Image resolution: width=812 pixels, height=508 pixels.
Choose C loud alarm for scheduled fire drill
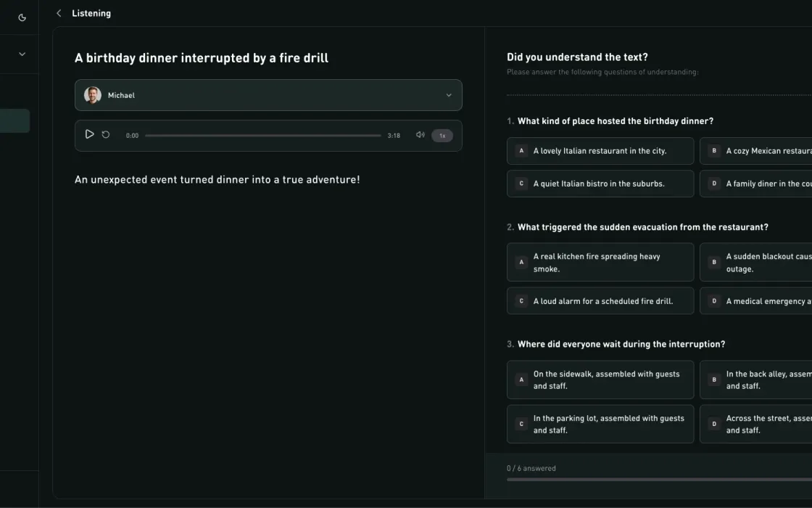pyautogui.click(x=600, y=300)
